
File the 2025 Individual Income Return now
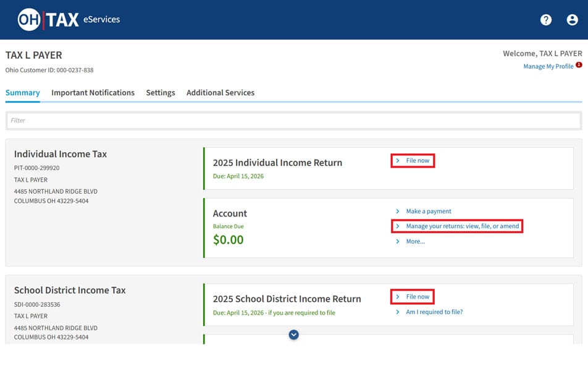(x=418, y=161)
